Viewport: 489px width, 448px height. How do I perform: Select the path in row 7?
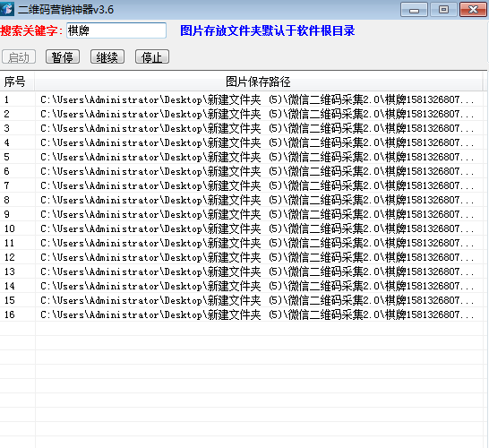[257, 185]
